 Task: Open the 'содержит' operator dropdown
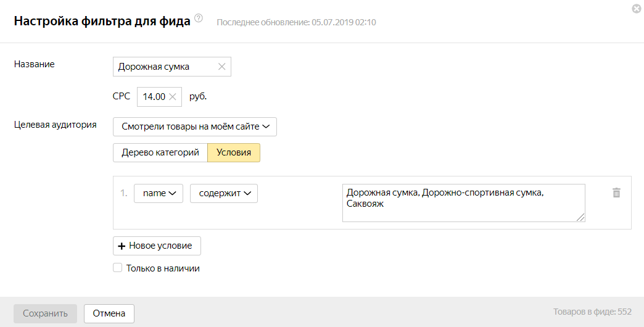[224, 193]
